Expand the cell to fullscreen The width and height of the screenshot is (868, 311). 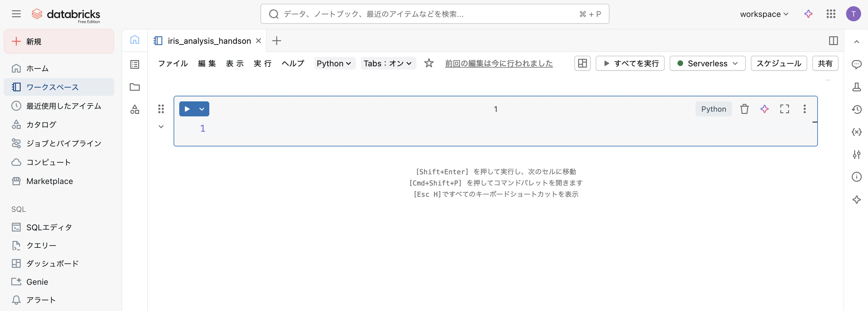click(x=784, y=109)
